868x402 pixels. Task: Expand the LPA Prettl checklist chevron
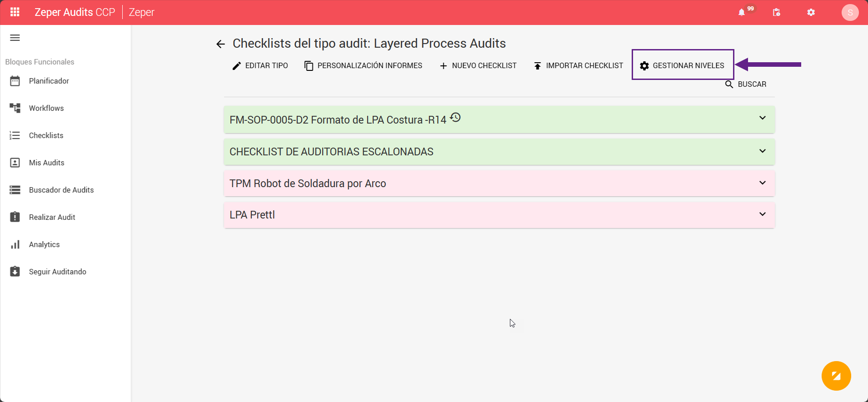click(763, 214)
